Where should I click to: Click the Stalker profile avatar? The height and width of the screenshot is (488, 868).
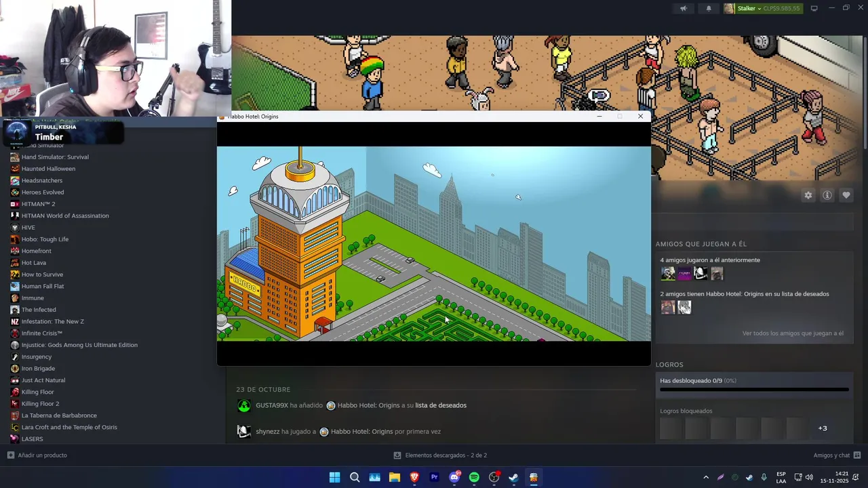729,8
